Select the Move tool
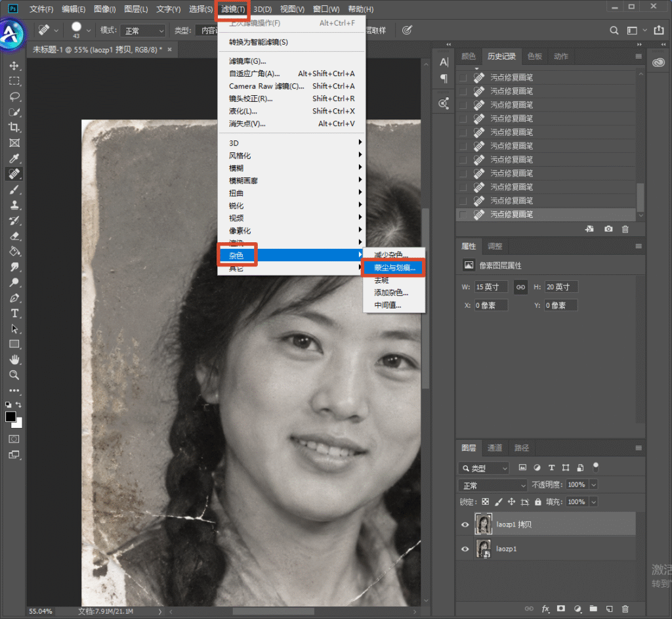672x619 pixels. pos(14,66)
